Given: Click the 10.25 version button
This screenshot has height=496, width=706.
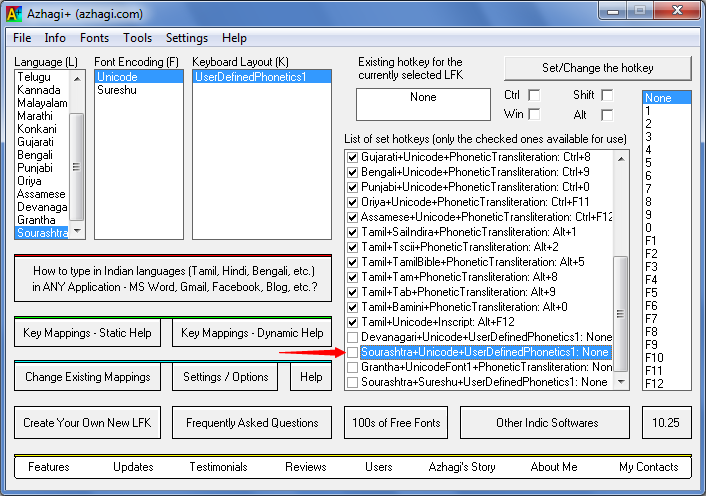Looking at the screenshot, I should 666,423.
